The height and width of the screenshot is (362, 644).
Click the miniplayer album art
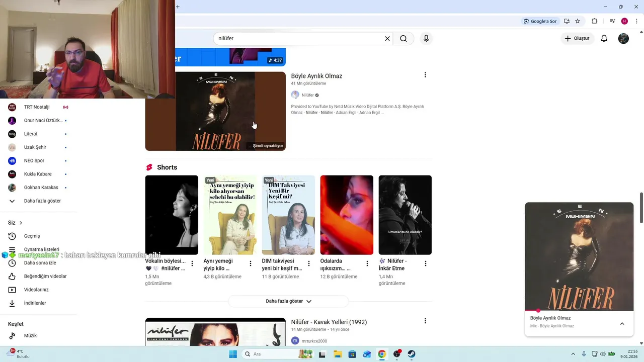tap(579, 256)
